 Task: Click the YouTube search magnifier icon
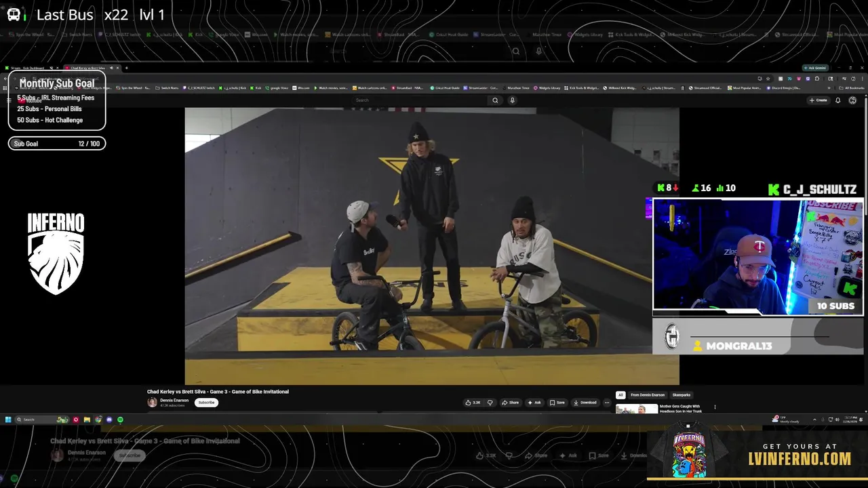495,100
